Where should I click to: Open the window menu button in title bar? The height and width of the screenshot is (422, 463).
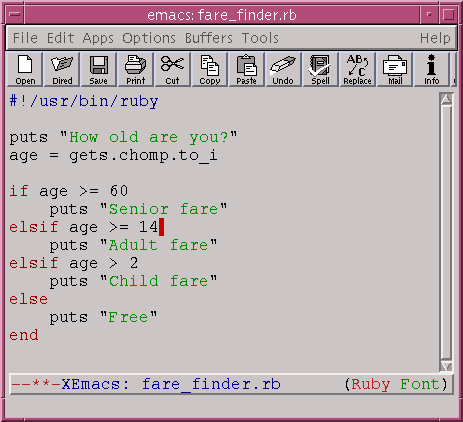pos(14,15)
